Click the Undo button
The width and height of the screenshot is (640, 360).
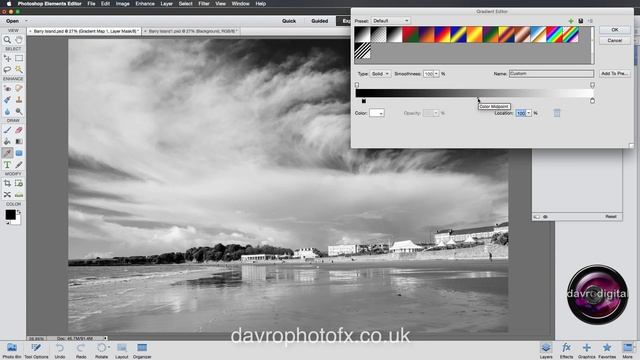click(60, 350)
